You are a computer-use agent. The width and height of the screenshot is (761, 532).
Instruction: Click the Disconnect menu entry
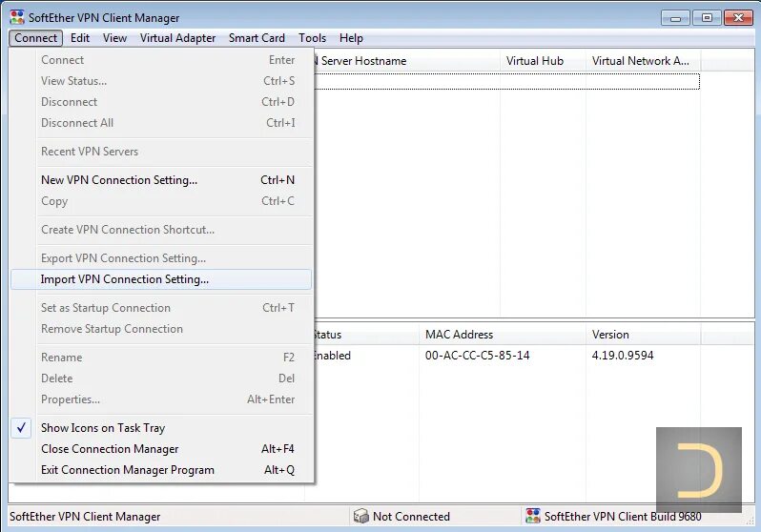pos(161,102)
